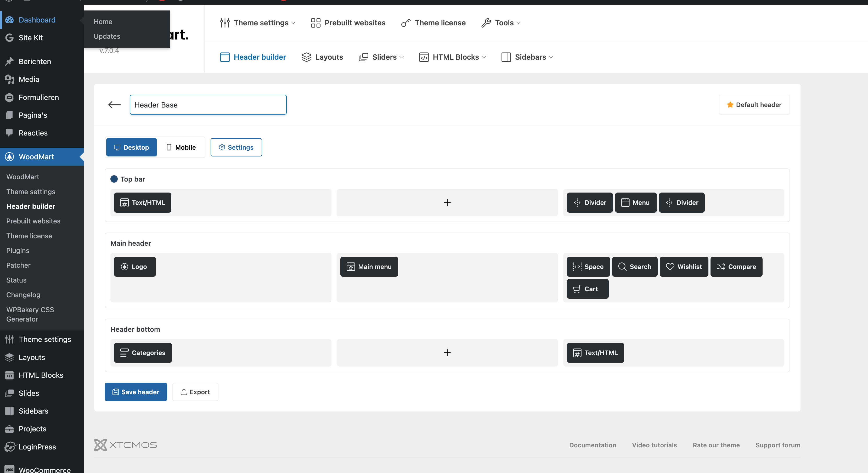Open the Wishlist header element
Viewport: 868px width, 473px height.
pos(684,267)
